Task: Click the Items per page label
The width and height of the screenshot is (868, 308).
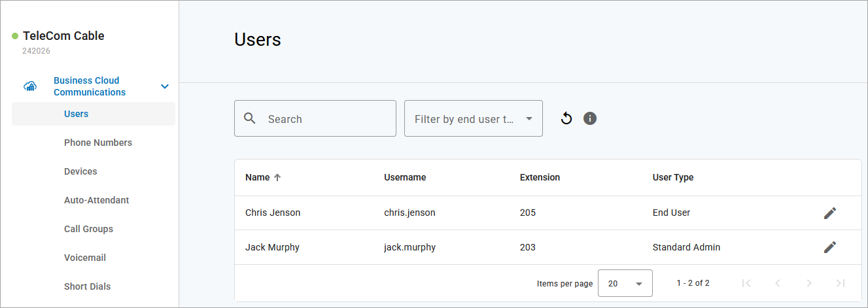Action: point(564,284)
